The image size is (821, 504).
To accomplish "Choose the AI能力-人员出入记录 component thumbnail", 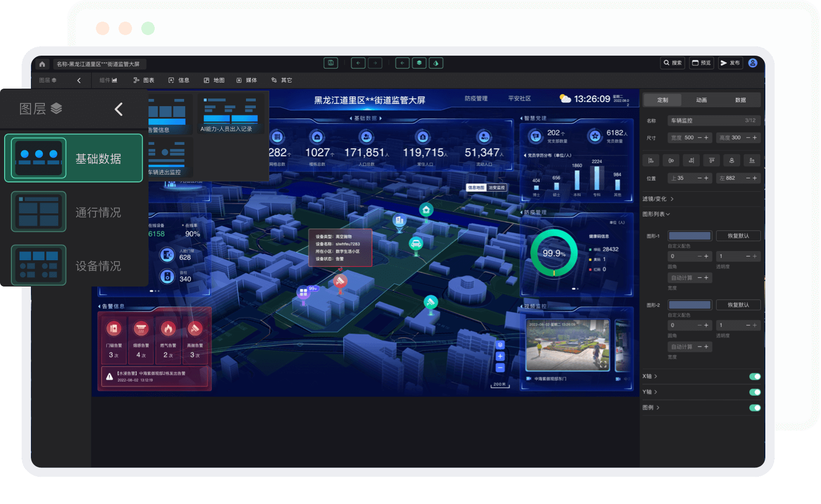I will coord(230,113).
